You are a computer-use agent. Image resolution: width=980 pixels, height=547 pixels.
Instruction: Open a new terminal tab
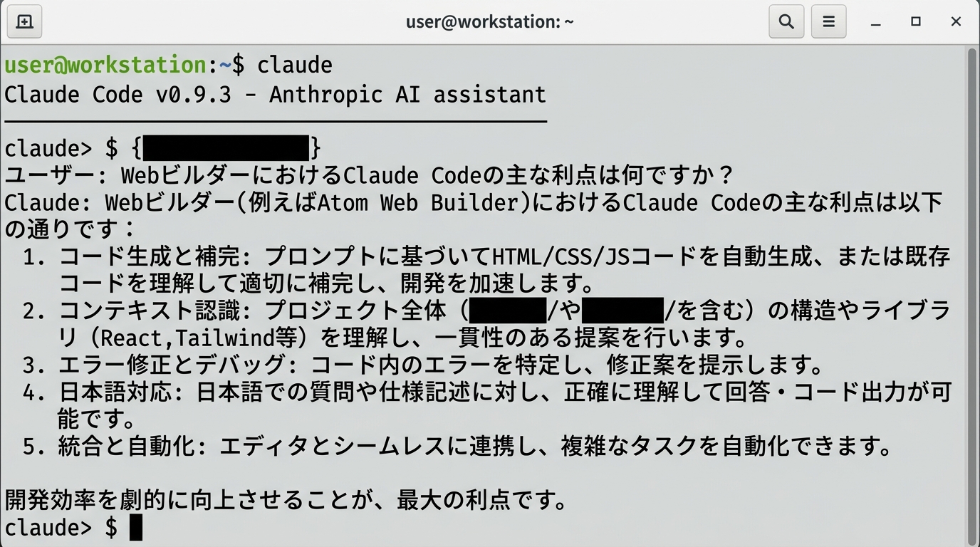[24, 22]
